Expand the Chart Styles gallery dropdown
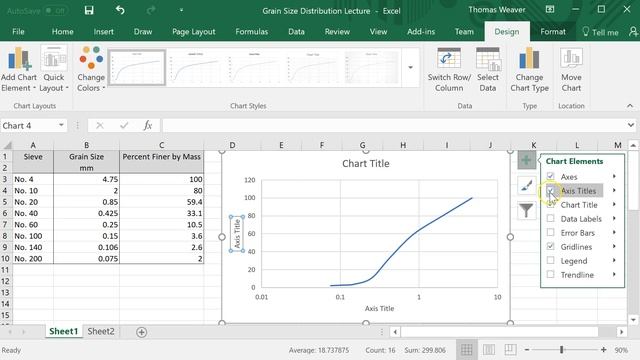The height and width of the screenshot is (360, 640). [x=410, y=67]
